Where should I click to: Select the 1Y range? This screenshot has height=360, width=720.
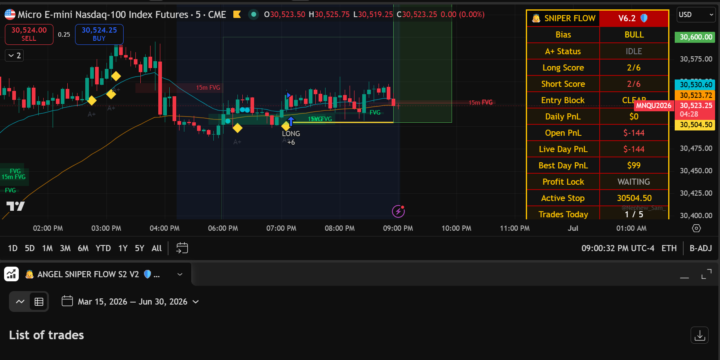[x=123, y=248]
